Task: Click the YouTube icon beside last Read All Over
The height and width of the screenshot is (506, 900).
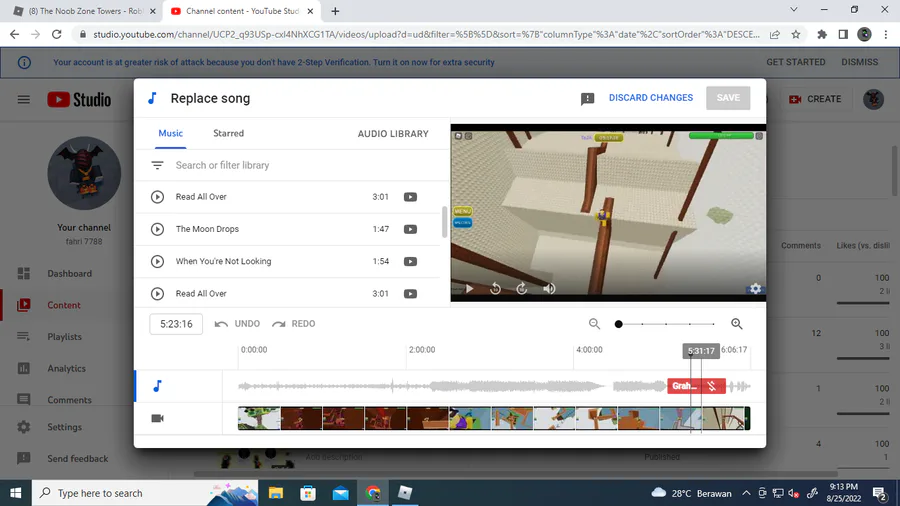Action: pyautogui.click(x=410, y=294)
